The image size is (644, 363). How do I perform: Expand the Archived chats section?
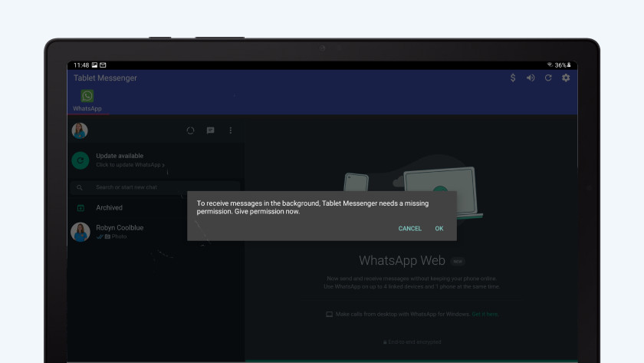[x=109, y=208]
